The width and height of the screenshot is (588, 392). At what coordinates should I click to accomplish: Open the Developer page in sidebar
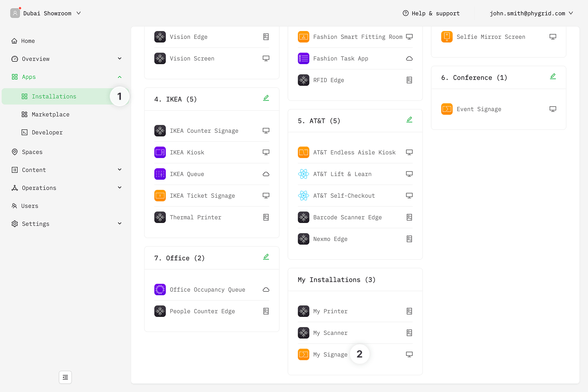point(47,132)
